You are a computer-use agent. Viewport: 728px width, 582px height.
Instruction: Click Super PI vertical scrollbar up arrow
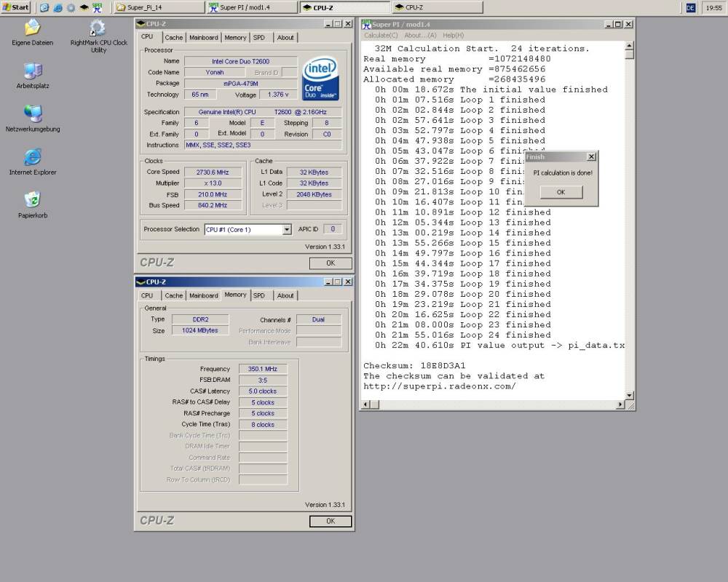(x=629, y=46)
